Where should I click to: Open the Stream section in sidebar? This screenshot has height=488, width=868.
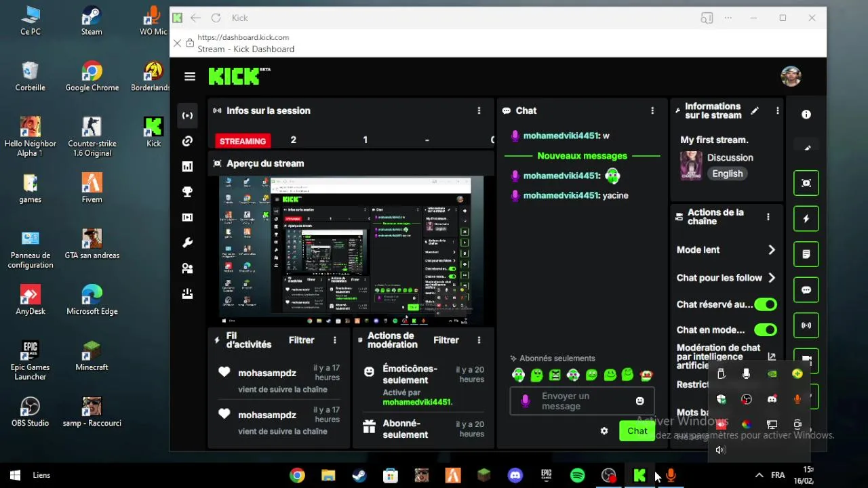click(x=188, y=115)
